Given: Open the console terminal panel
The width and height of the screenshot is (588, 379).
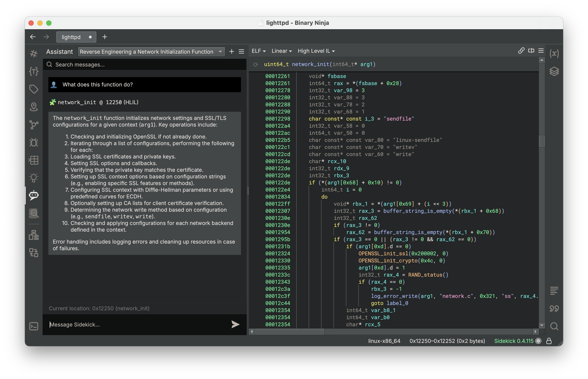Looking at the screenshot, I should (34, 326).
